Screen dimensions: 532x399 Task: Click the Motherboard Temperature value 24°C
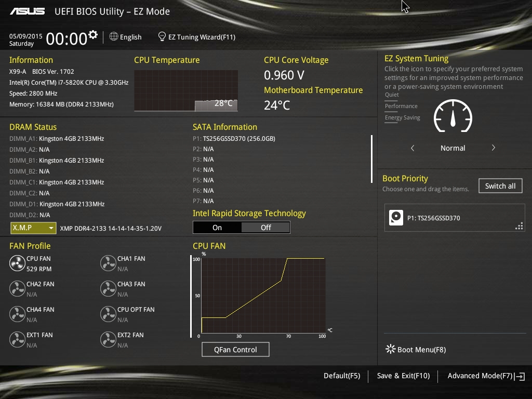pyautogui.click(x=277, y=105)
